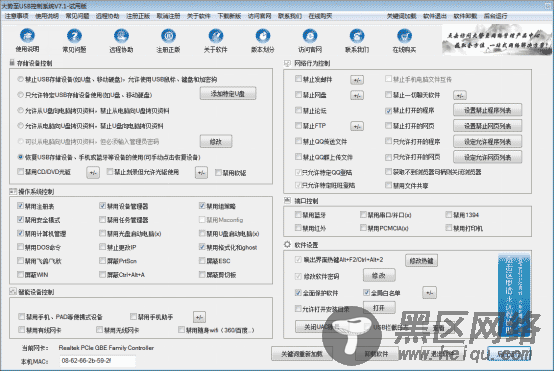This screenshot has width=554, height=371.
Task: Enable the 禁用蓝牙 checkbox
Action: (x=299, y=215)
